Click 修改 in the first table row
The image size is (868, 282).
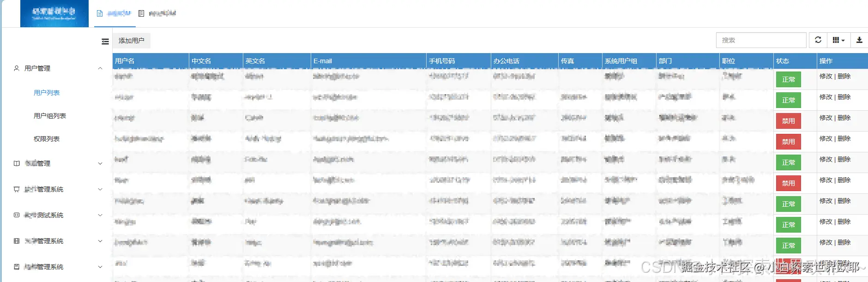coord(826,76)
